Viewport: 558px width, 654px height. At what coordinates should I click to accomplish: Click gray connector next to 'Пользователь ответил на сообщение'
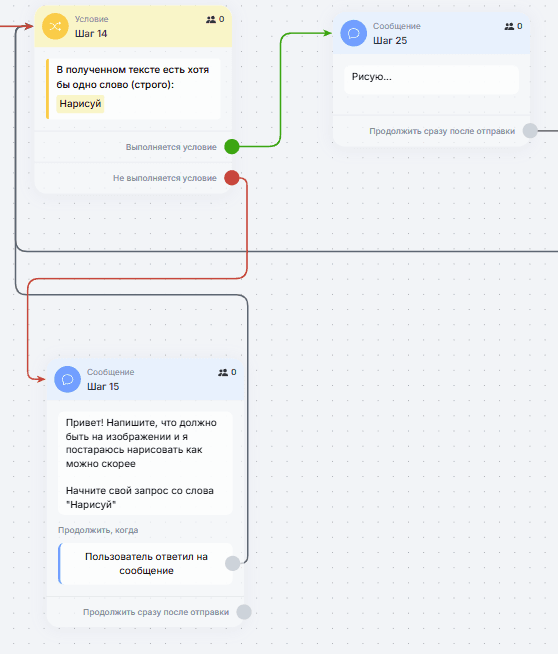233,563
